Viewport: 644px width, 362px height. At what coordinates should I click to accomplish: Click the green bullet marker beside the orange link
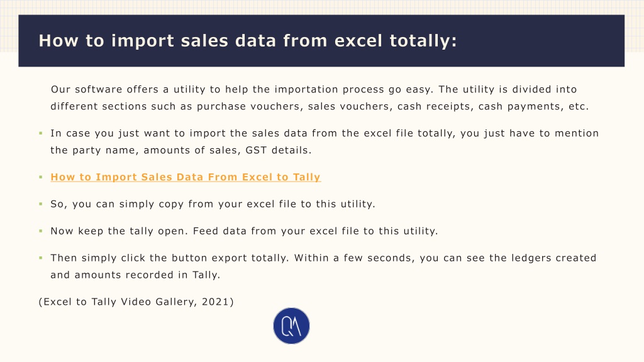(41, 177)
